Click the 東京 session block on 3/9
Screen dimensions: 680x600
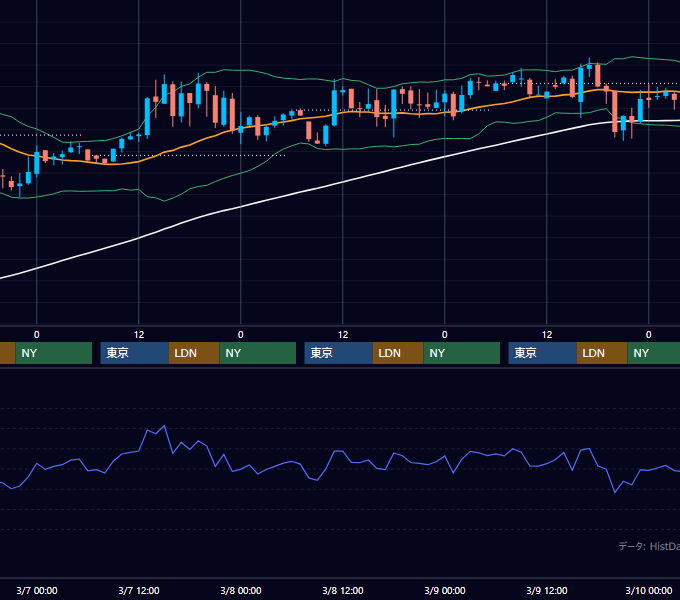click(x=542, y=353)
